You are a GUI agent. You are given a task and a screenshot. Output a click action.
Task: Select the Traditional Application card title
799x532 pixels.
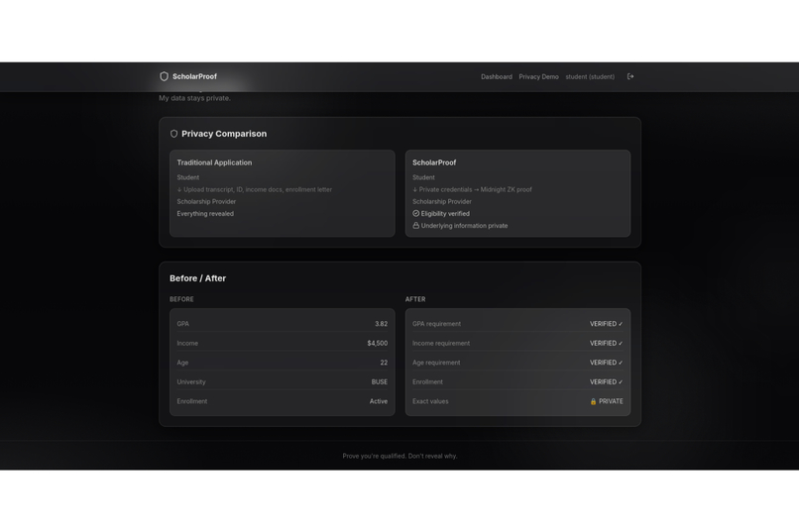[x=214, y=162]
